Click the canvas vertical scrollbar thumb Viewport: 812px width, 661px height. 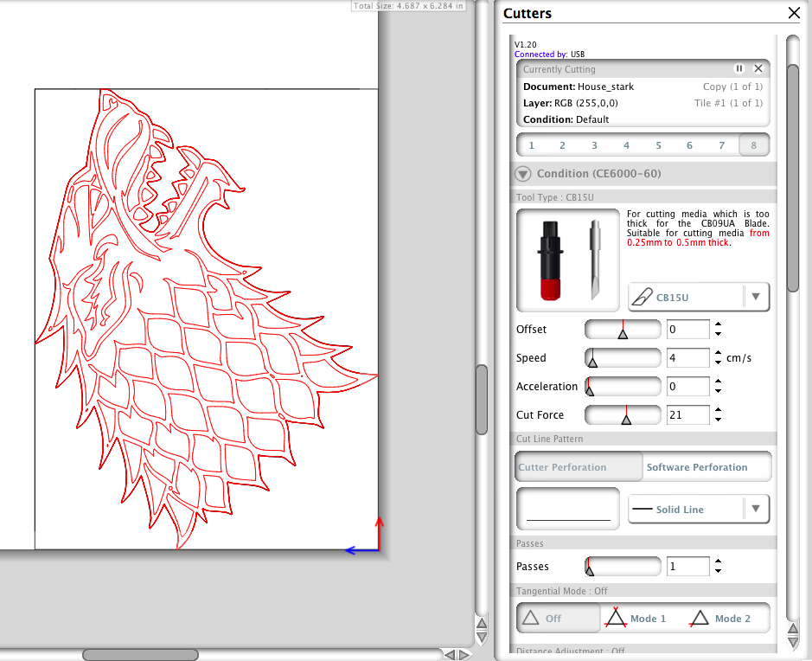point(482,400)
